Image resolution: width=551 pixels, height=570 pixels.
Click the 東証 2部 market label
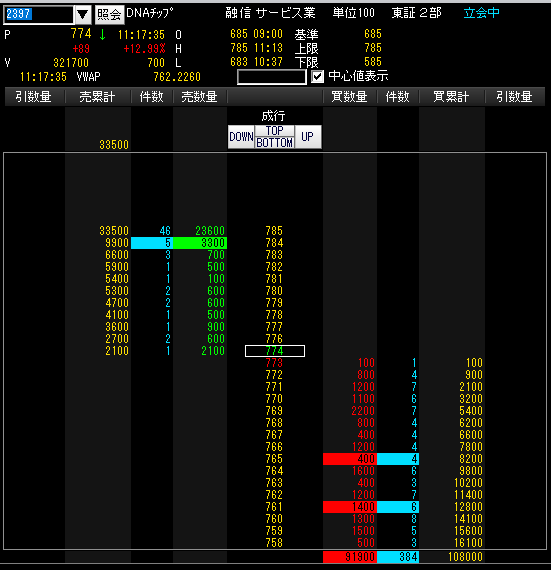tap(417, 13)
